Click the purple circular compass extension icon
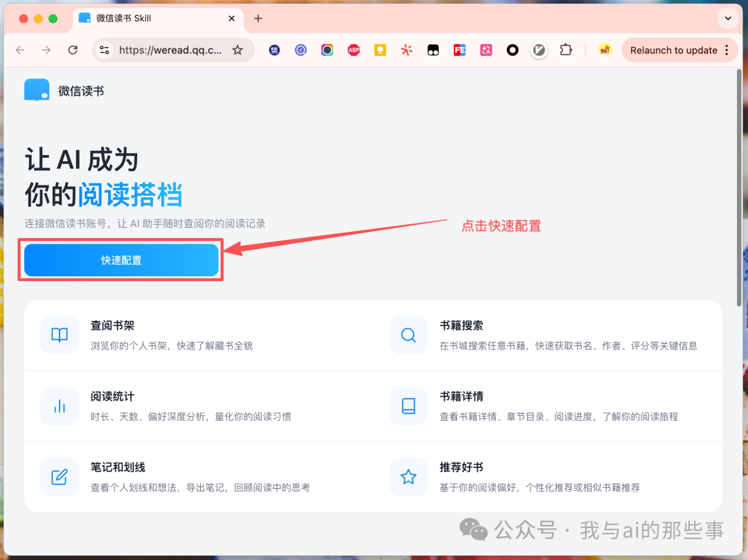748x560 pixels. 301,50
